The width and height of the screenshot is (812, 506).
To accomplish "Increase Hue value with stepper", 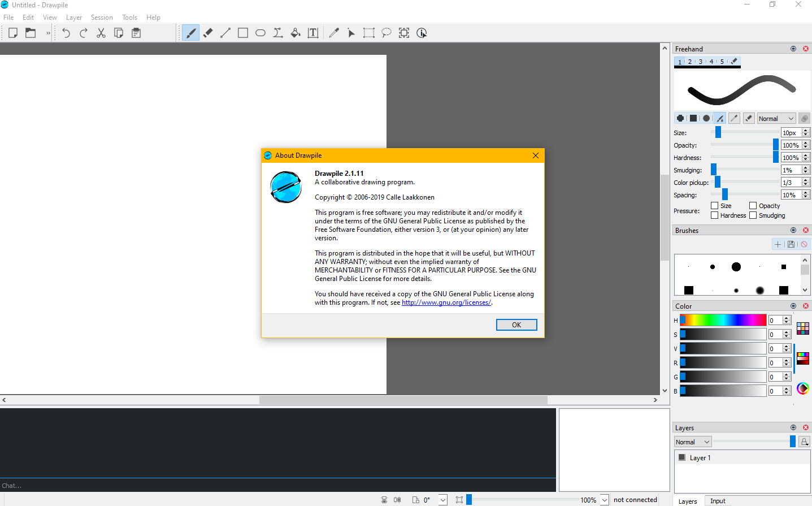I will pos(787,318).
